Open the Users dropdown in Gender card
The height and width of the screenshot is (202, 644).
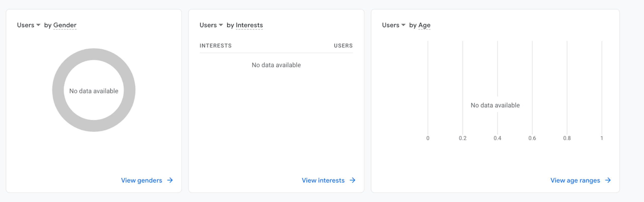point(29,25)
